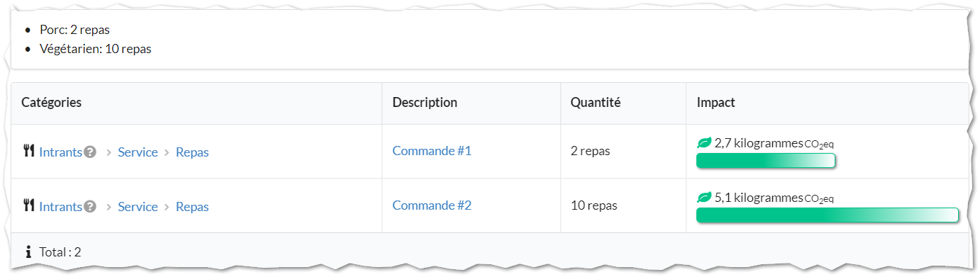Open the Commande #1 link

coord(432,151)
